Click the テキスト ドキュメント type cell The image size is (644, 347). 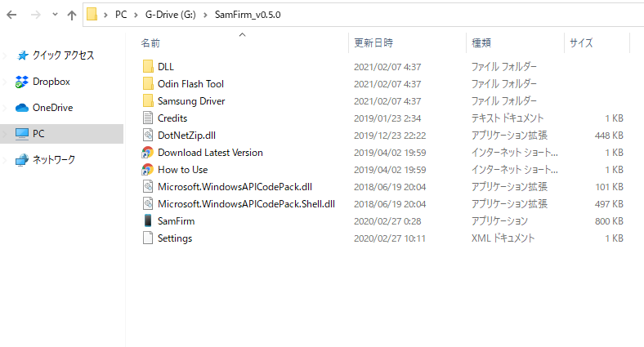[x=508, y=118]
